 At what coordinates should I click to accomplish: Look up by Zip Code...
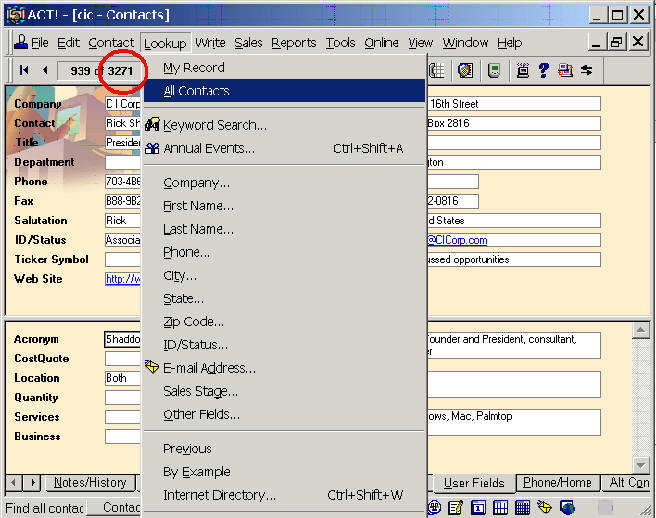284,322
